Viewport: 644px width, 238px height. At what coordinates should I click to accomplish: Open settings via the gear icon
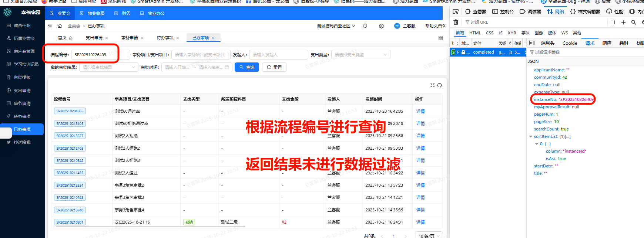point(381,26)
